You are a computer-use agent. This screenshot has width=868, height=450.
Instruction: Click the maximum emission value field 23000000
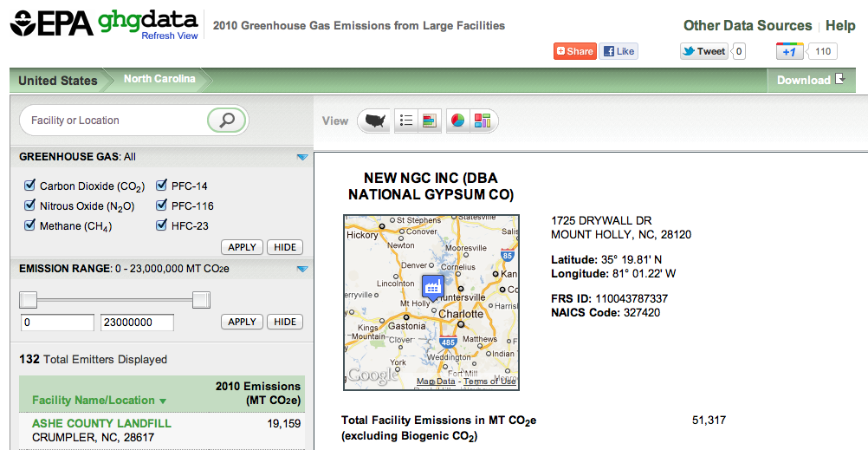point(137,322)
